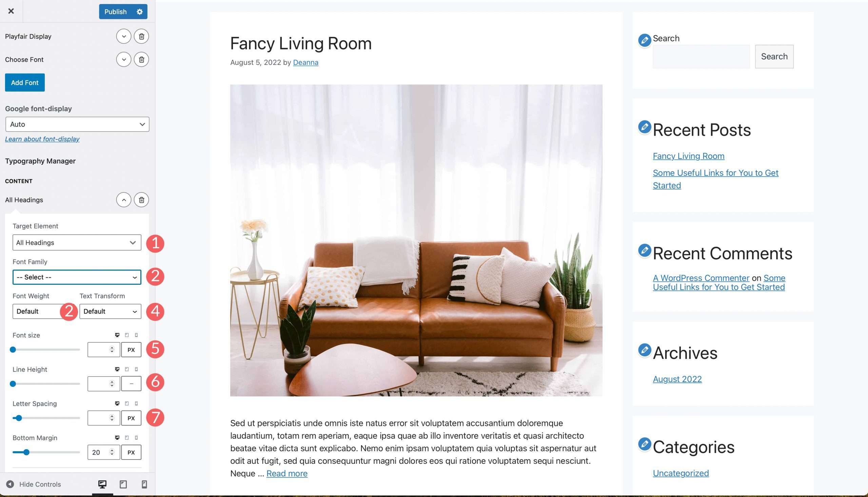The image size is (868, 497).
Task: Click the delete icon next to All Headings
Action: pos(141,200)
